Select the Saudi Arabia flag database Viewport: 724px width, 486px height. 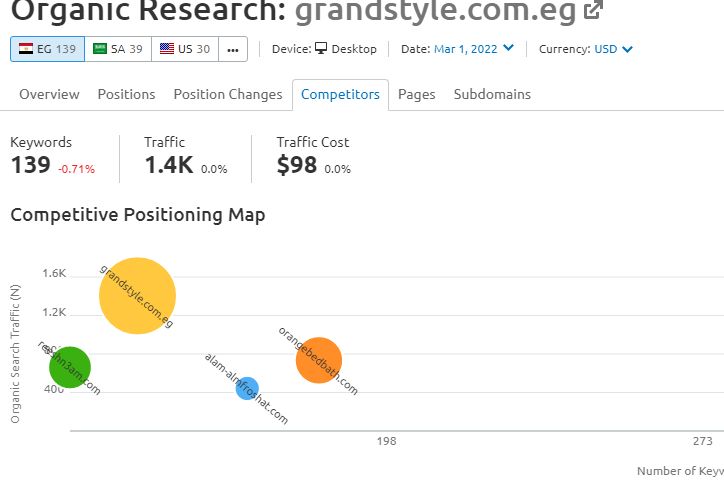pos(118,49)
